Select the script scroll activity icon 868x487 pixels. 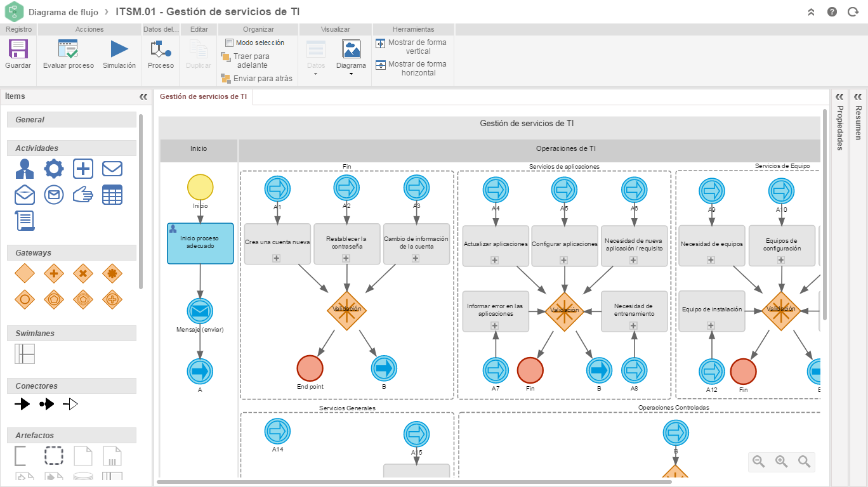25,221
